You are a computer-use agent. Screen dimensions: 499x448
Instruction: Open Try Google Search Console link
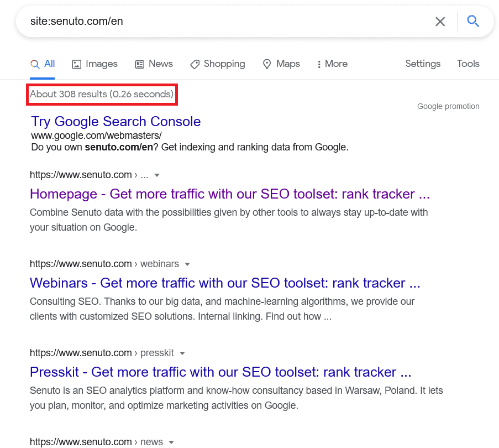(x=115, y=122)
